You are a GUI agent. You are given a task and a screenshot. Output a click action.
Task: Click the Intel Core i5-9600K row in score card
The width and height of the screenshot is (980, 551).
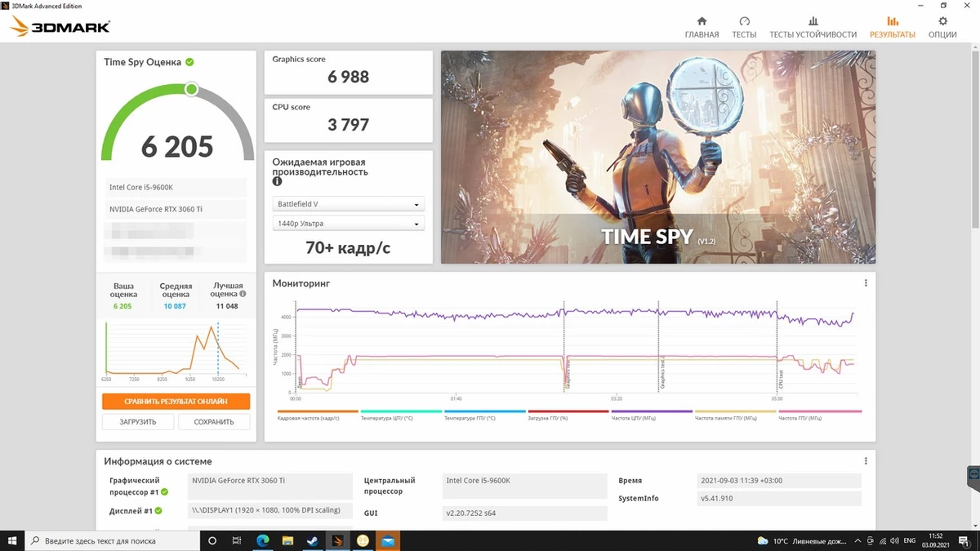(175, 188)
